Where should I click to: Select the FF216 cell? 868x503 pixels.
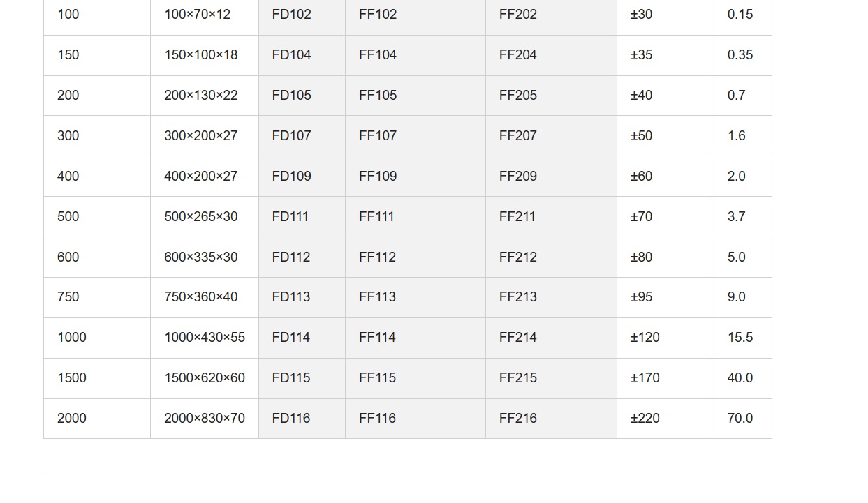coord(551,419)
